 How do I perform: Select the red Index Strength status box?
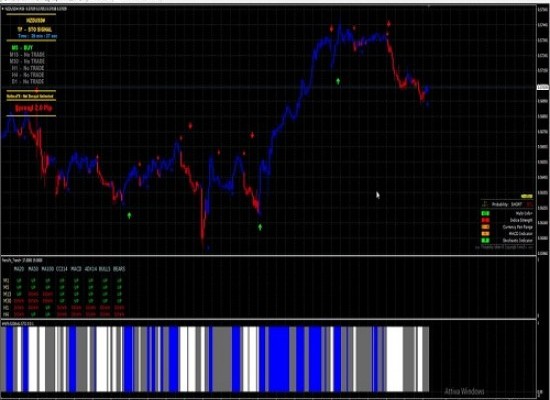pos(485,220)
